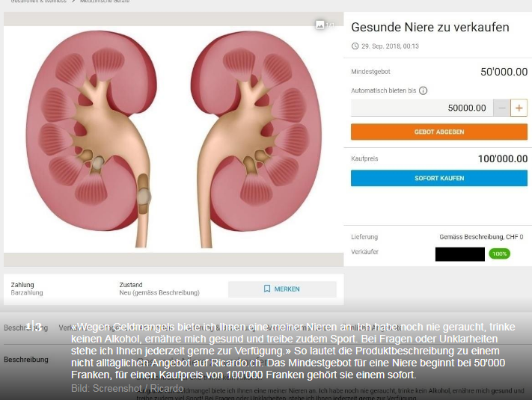Click the bookmark icon on the Merken button
This screenshot has width=532, height=400.
[267, 289]
